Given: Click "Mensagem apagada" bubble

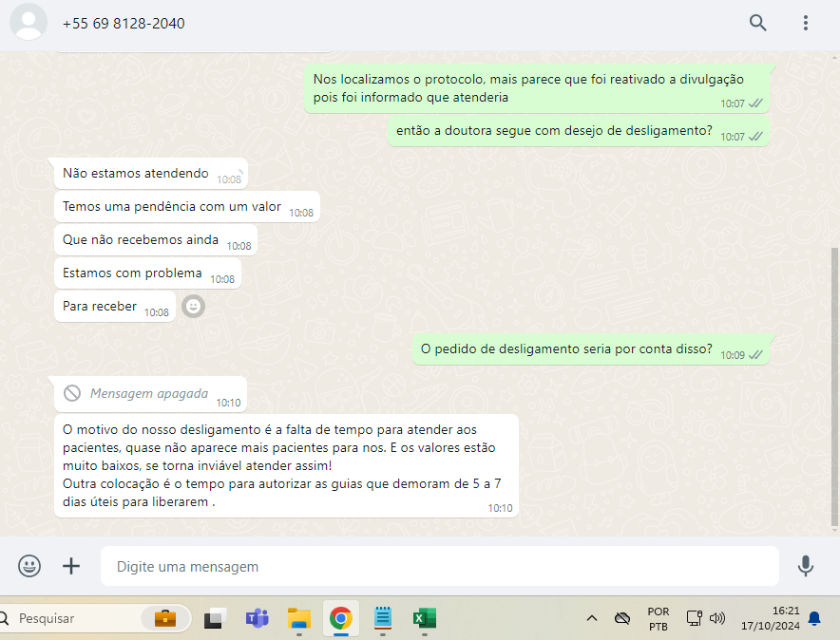Looking at the screenshot, I should tap(150, 394).
